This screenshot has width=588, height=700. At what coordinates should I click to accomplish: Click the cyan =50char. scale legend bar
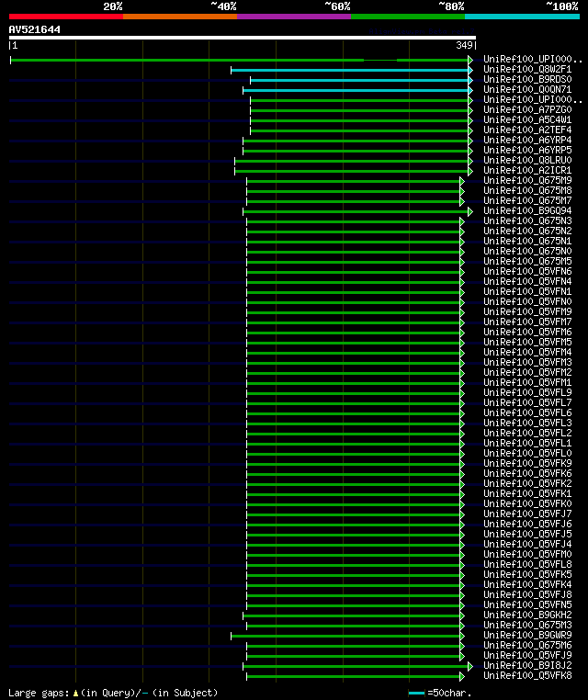click(416, 693)
